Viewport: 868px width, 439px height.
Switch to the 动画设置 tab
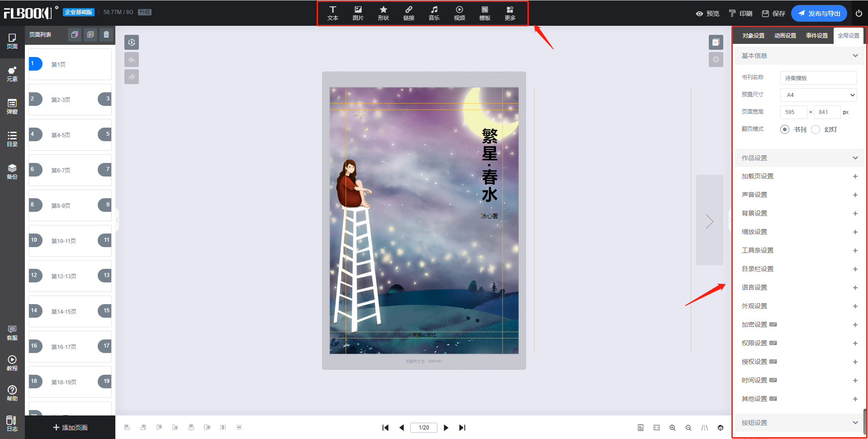785,36
